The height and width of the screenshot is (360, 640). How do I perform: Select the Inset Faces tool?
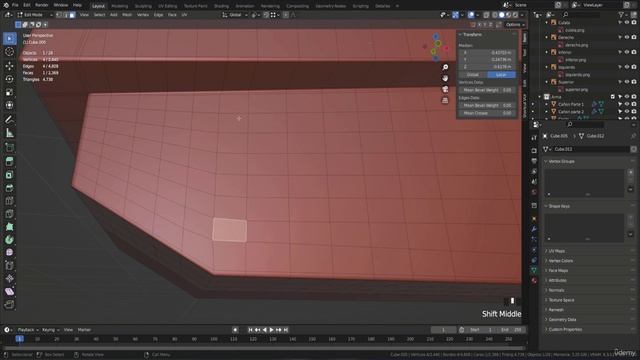9,175
